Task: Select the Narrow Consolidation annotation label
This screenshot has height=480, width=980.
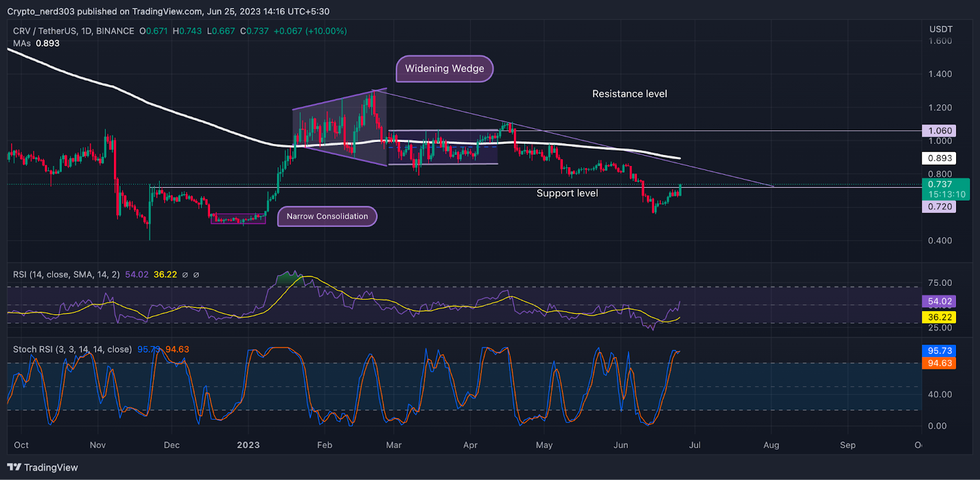Action: tap(327, 216)
